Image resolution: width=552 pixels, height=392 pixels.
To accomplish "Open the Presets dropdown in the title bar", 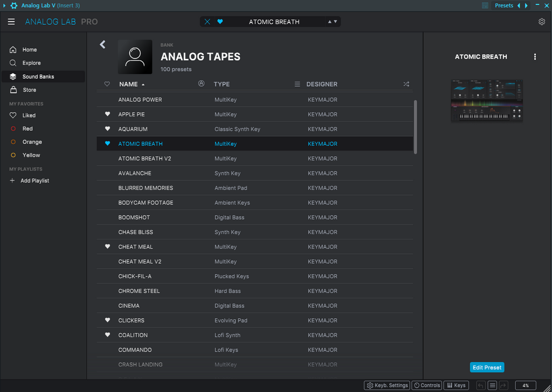I will tap(504, 5).
